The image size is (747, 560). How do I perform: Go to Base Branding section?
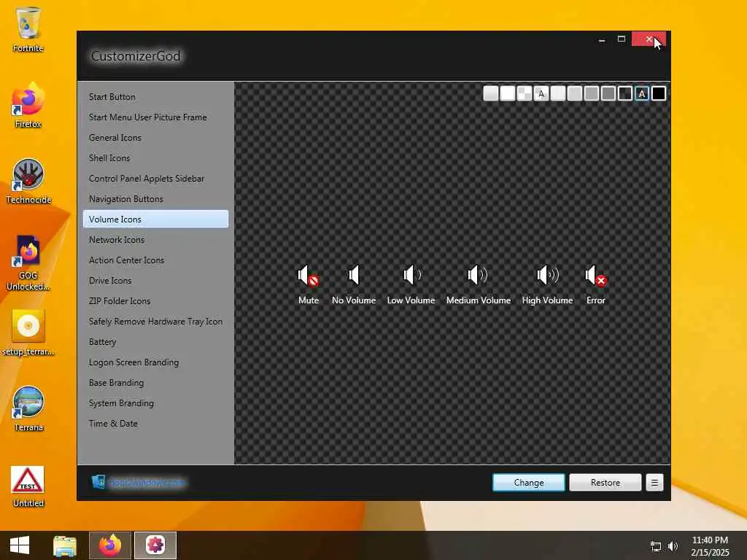pos(155,383)
